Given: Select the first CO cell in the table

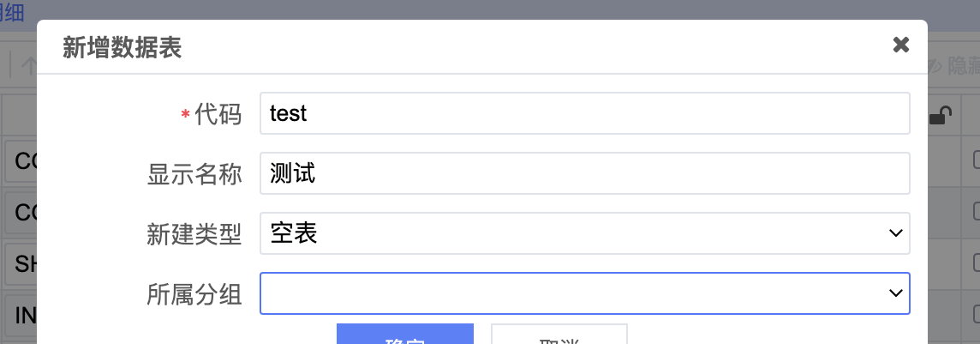Looking at the screenshot, I should (23, 160).
